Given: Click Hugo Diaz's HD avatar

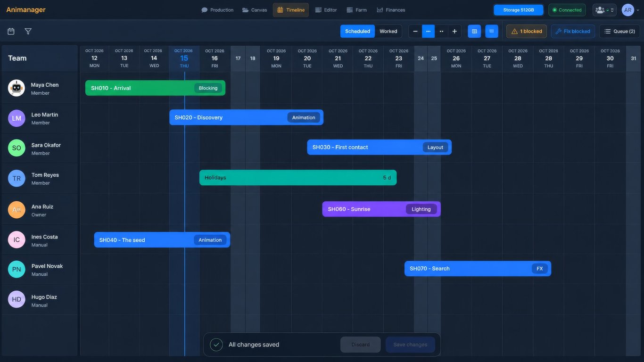Looking at the screenshot, I should [x=17, y=299].
